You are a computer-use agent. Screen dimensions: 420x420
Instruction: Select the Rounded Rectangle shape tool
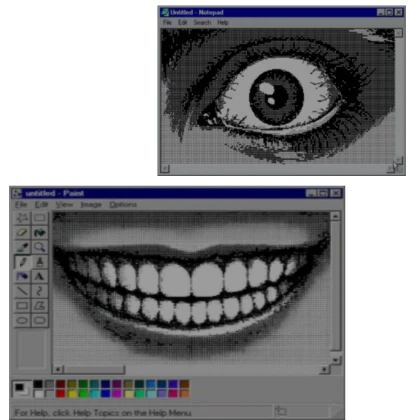(x=40, y=320)
